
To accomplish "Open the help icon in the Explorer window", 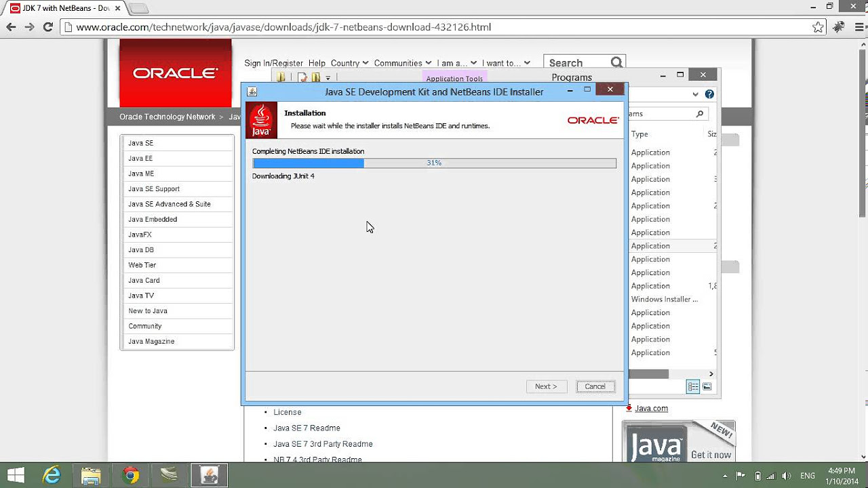I will [709, 94].
